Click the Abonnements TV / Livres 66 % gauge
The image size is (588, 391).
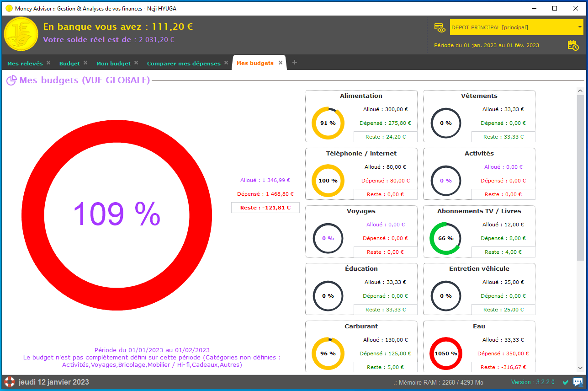pyautogui.click(x=445, y=238)
